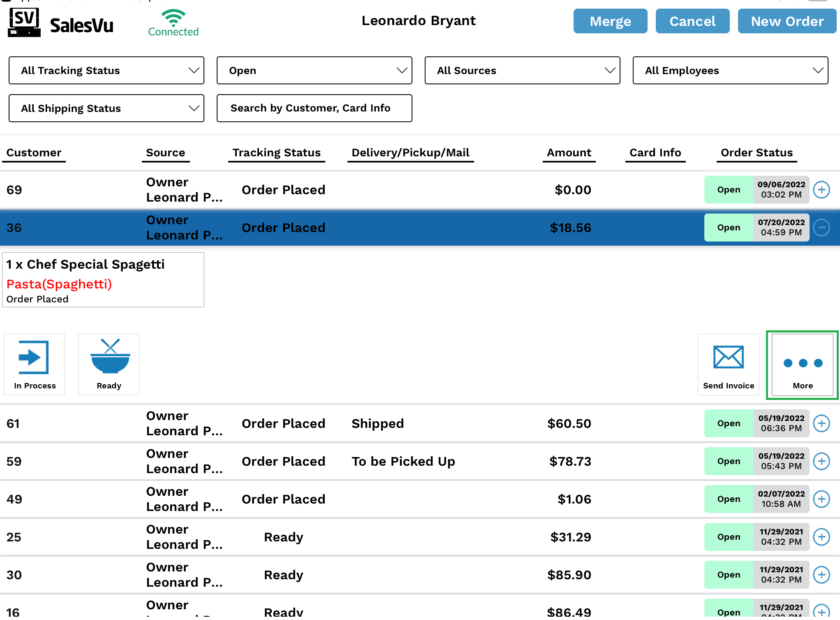Screen dimensions: 840x620
Task: Expand order 69 with plus icon
Action: point(821,190)
